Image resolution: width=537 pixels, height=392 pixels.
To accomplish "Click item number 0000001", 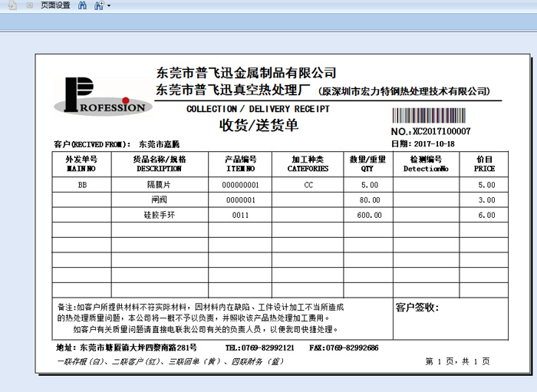I will 240,200.
